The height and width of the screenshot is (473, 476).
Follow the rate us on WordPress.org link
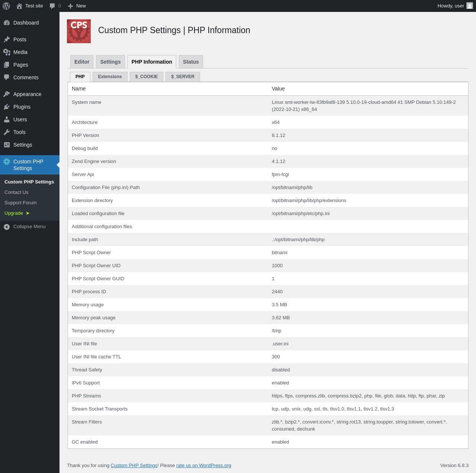pyautogui.click(x=203, y=466)
